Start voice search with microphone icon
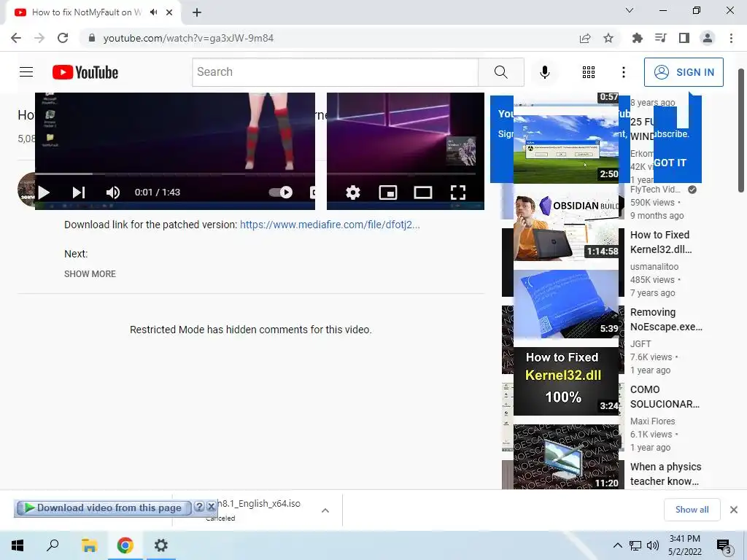747x560 pixels. pyautogui.click(x=544, y=72)
